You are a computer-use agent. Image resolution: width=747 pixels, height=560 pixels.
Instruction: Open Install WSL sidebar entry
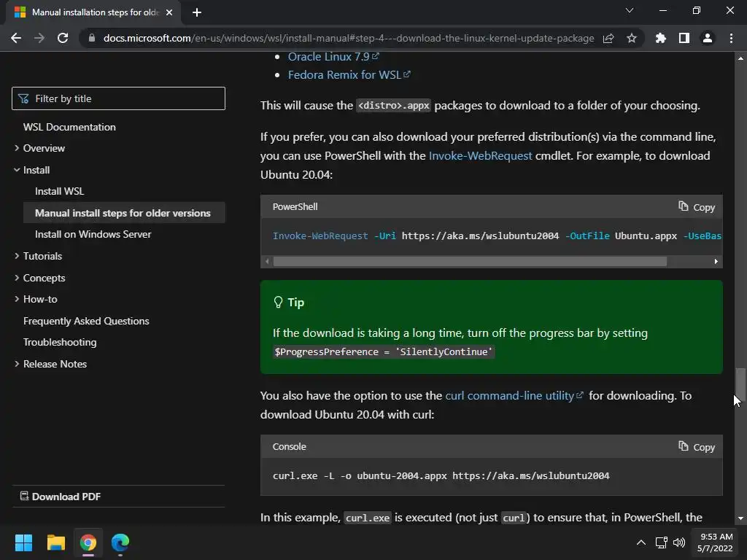[x=60, y=192]
